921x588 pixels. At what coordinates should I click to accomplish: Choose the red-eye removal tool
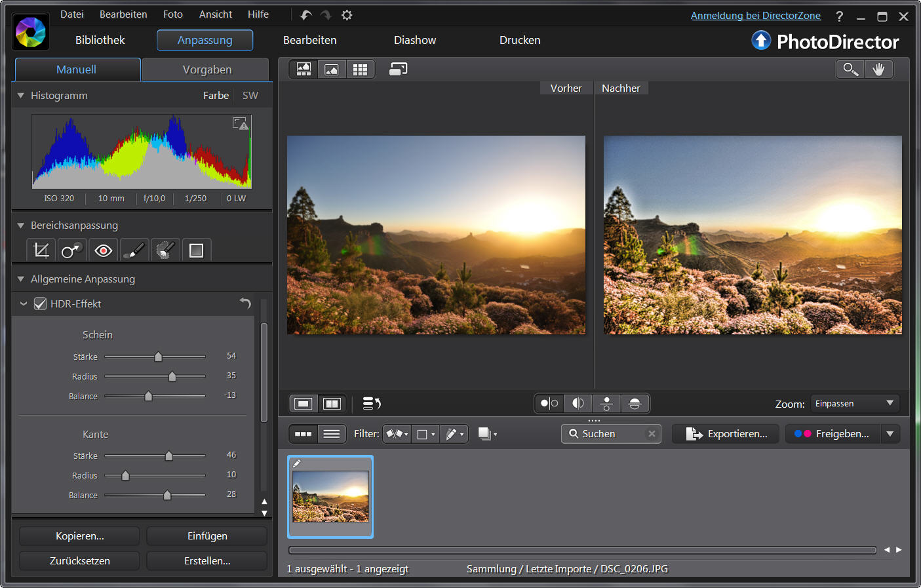pos(103,250)
